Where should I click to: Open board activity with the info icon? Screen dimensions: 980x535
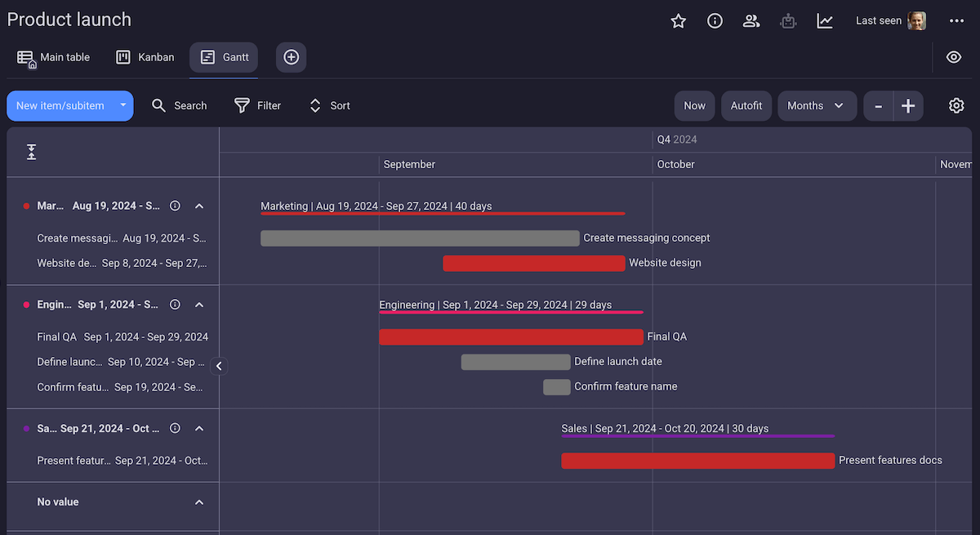point(715,21)
